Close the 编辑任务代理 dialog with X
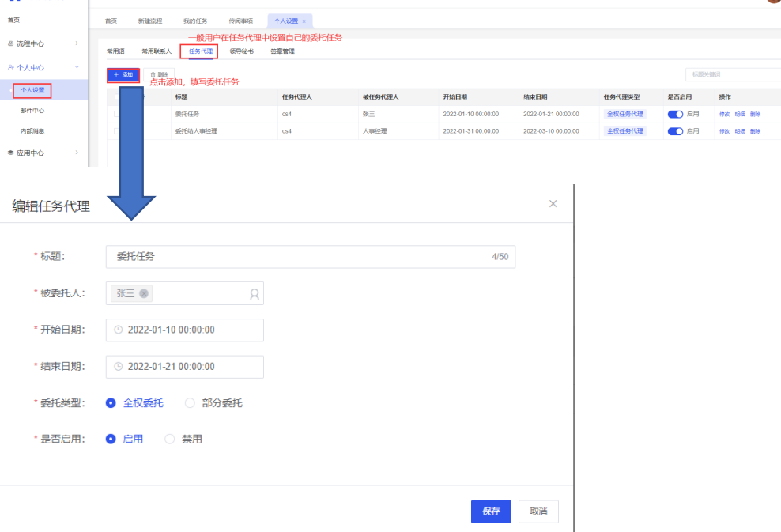 553,204
